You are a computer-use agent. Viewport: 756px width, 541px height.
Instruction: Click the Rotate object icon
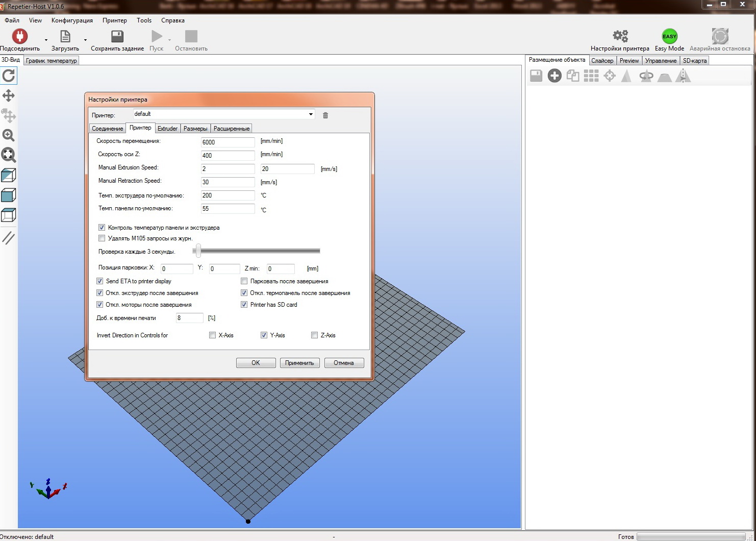pyautogui.click(x=646, y=76)
